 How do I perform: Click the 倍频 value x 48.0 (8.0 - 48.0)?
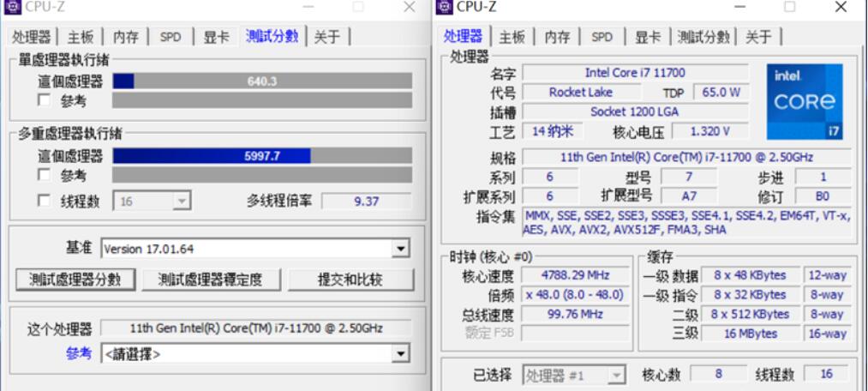tap(576, 295)
